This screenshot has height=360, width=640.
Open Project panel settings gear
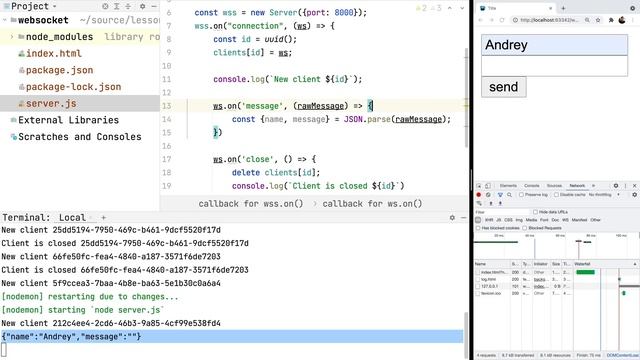pyautogui.click(x=142, y=6)
